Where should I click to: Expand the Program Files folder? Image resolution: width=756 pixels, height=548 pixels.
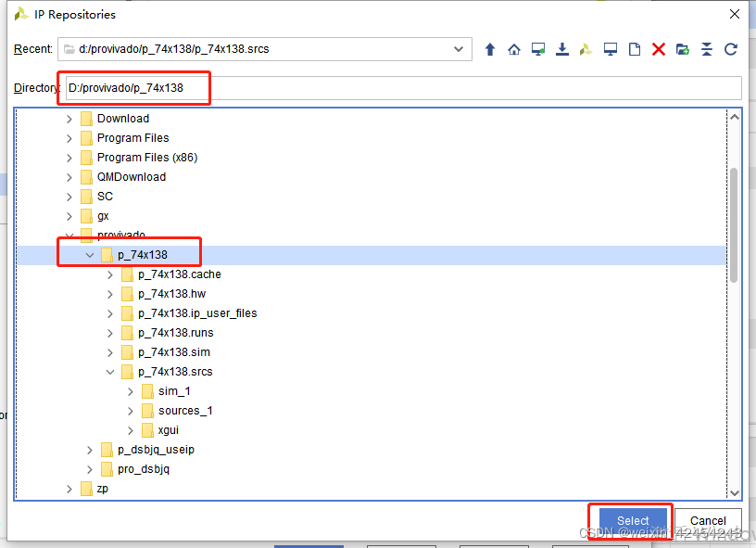click(69, 138)
